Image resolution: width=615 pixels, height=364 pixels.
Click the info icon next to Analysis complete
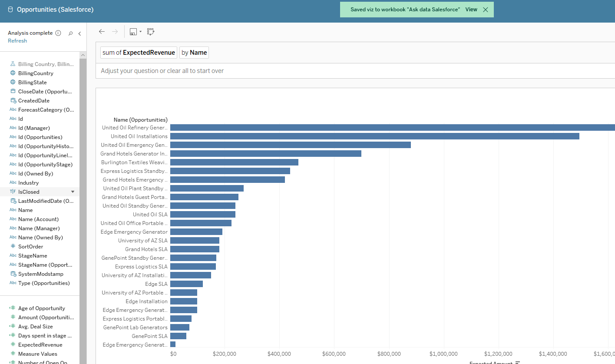(58, 33)
